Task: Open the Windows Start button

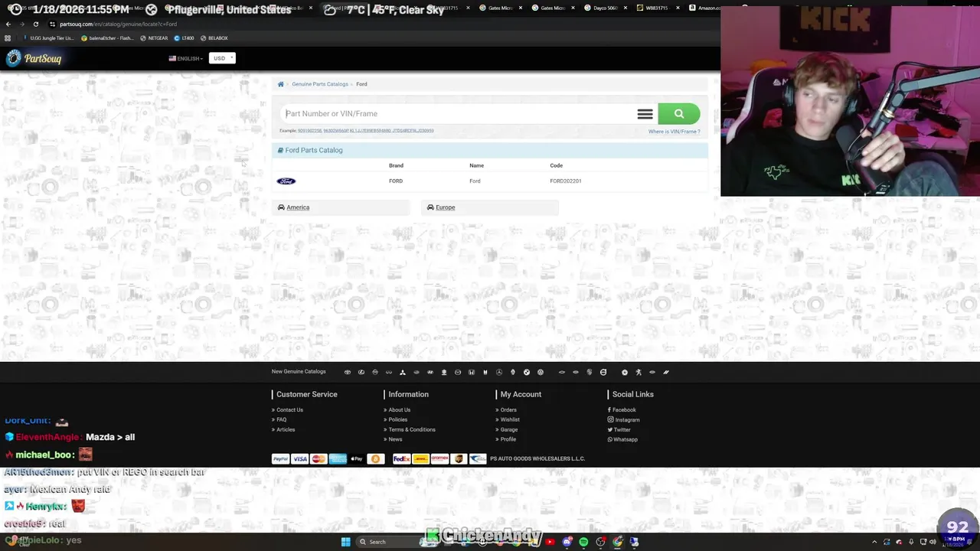Action: tap(346, 542)
